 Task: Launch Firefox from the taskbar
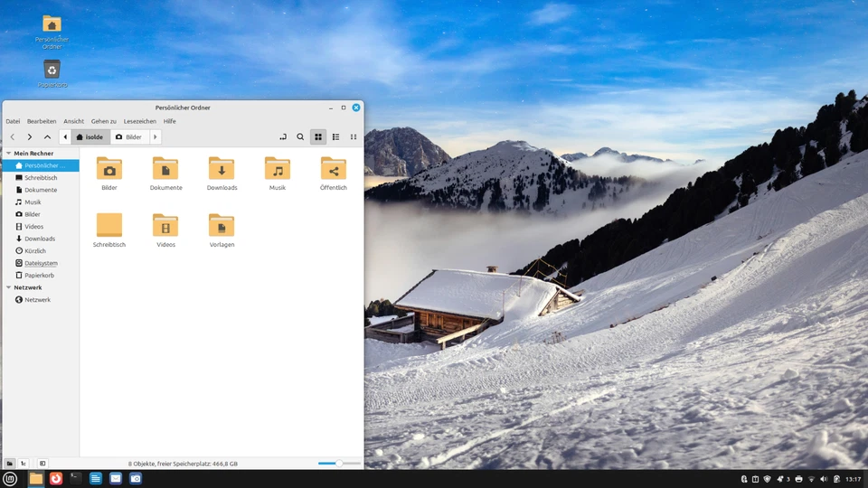click(x=56, y=479)
